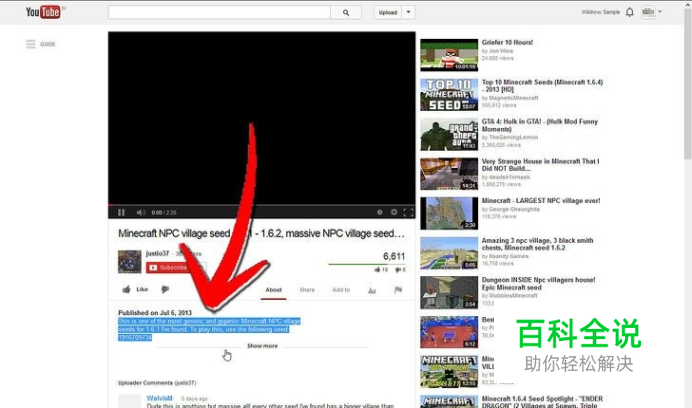Viewport: 692px width, 408px height.
Task: Open video settings gear
Action: point(394,212)
